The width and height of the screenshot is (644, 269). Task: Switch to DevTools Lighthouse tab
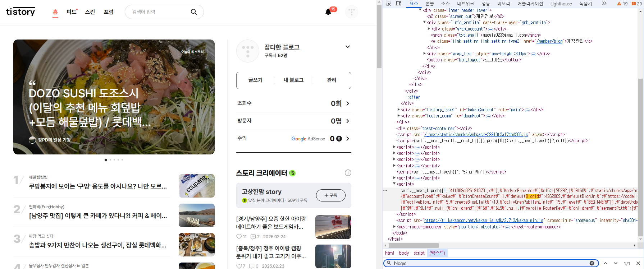[x=561, y=4]
